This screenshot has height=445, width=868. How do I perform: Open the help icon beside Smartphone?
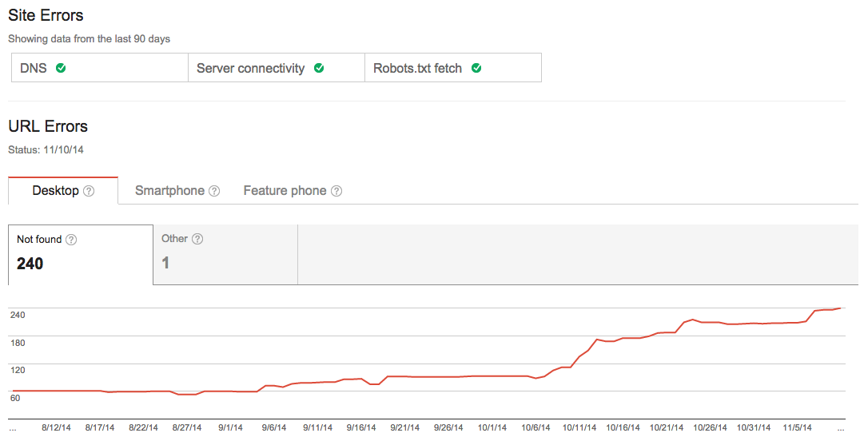[x=214, y=191]
